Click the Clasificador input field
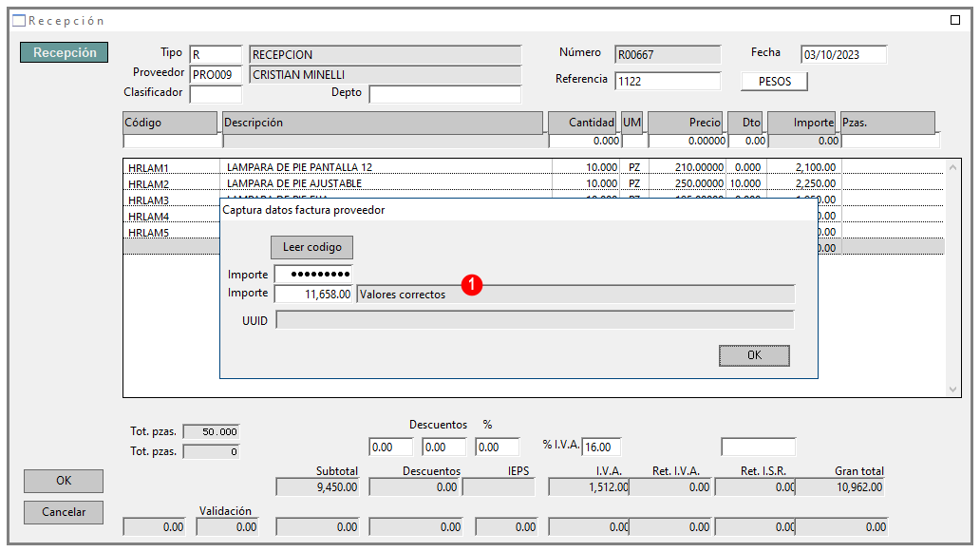Image resolution: width=980 pixels, height=552 pixels. pos(216,94)
